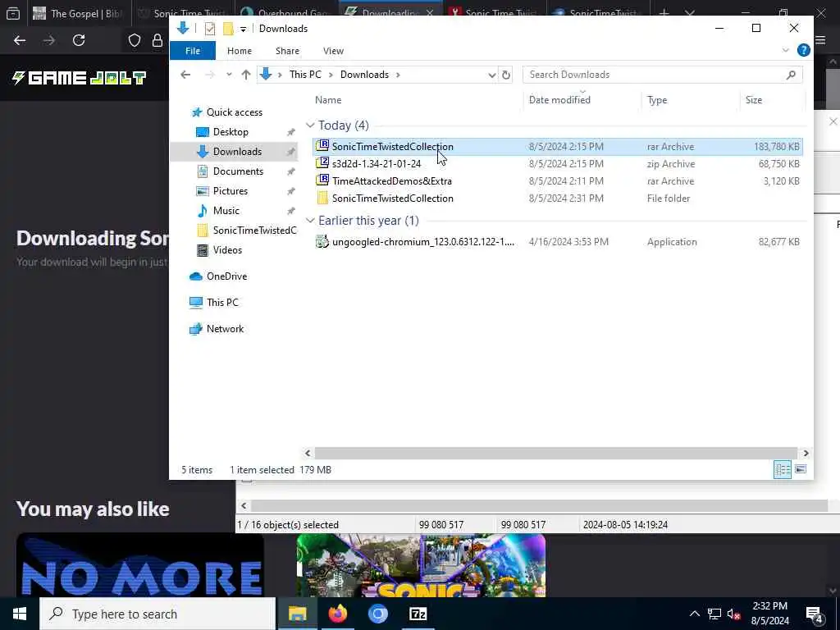The image size is (840, 630).
Task: Click the browser padlock site info icon
Action: [x=157, y=40]
